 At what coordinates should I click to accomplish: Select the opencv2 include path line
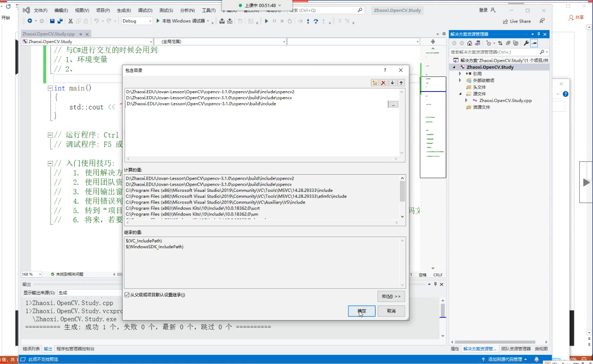pos(210,92)
